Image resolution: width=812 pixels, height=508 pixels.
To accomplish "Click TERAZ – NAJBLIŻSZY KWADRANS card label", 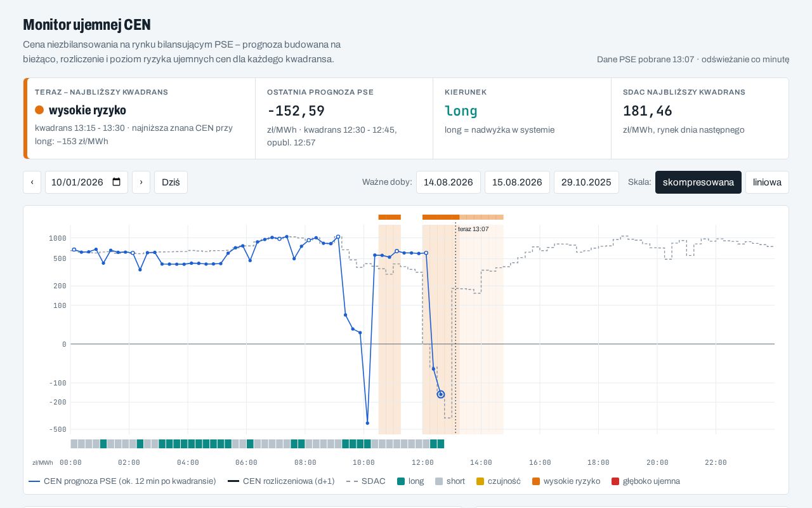I will pyautogui.click(x=101, y=92).
